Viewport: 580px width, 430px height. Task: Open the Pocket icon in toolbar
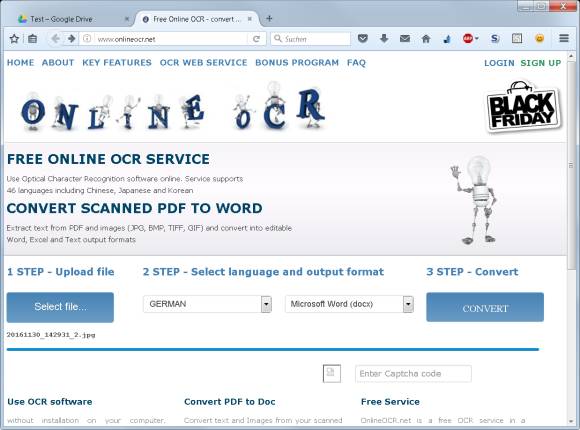[363, 38]
